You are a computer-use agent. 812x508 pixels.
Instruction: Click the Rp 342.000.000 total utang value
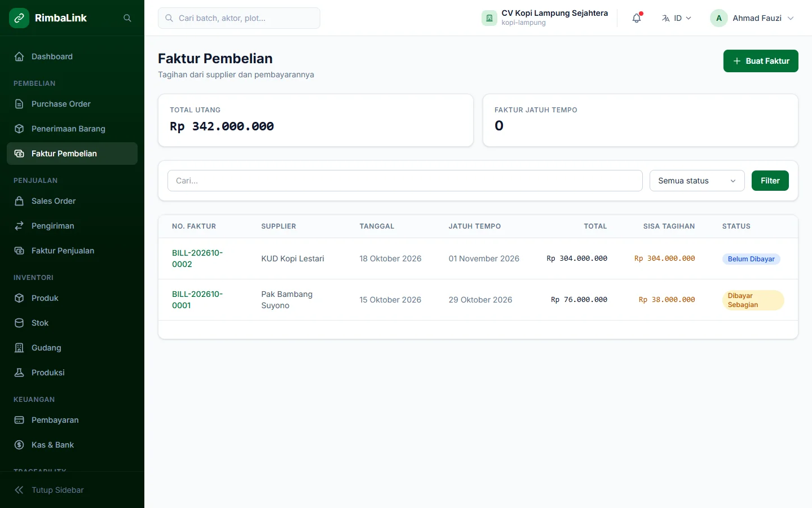point(222,126)
